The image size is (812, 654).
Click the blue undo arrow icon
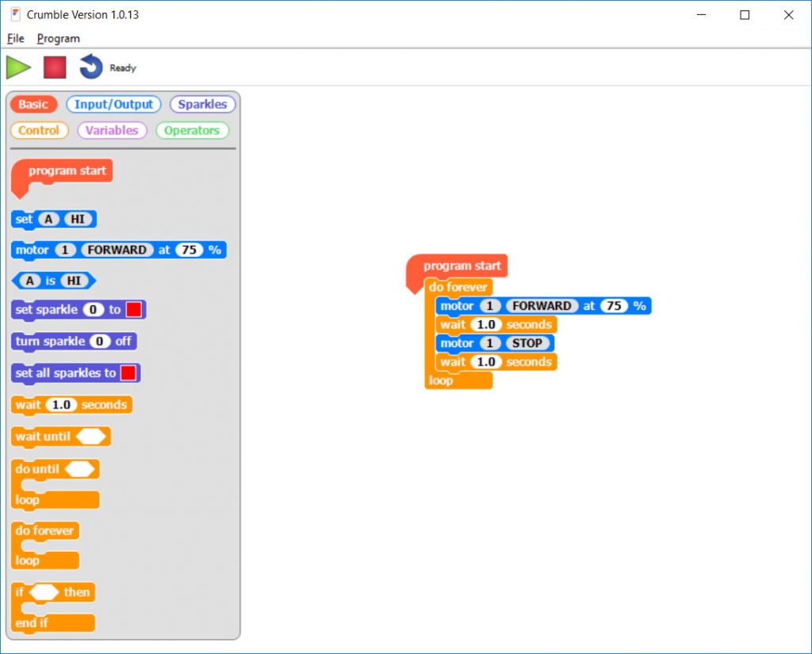91,68
